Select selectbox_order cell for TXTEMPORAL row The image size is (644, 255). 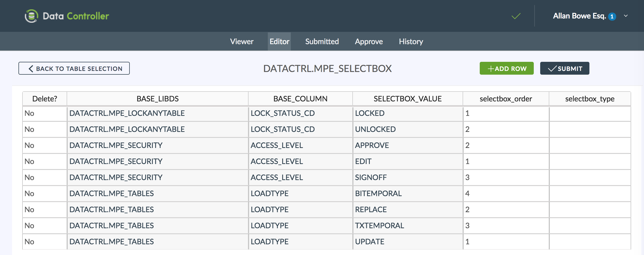(x=506, y=226)
